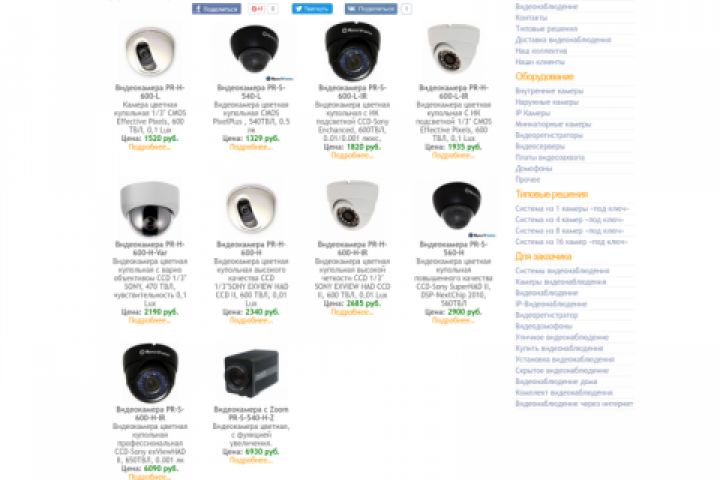
Task: Open the PR-H-600-L camera image
Action: [x=150, y=52]
